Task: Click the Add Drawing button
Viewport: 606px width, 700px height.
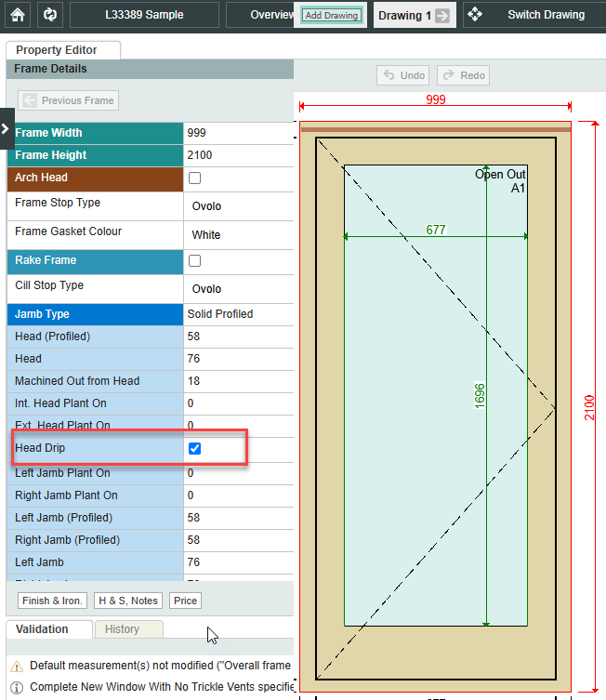Action: tap(331, 16)
